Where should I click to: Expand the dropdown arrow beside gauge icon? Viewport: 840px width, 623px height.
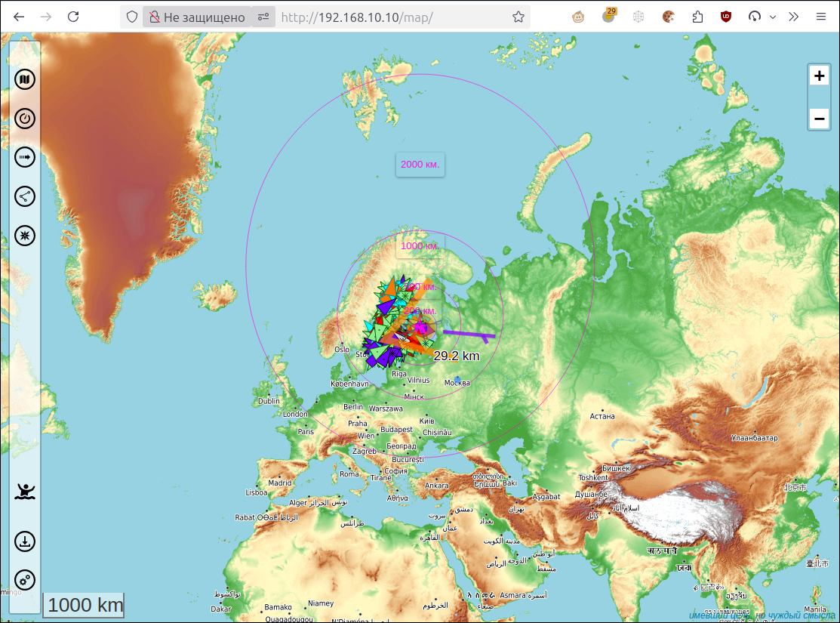click(x=773, y=17)
